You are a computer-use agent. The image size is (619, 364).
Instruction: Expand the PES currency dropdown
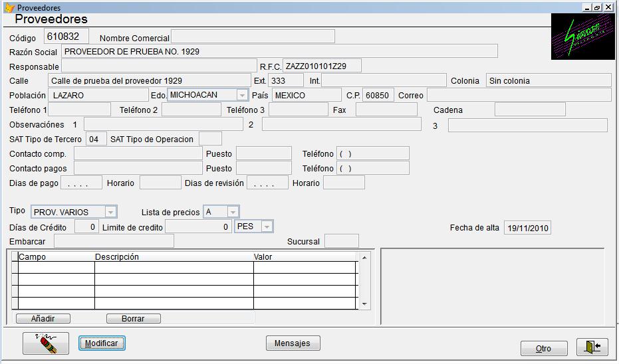[x=267, y=227]
